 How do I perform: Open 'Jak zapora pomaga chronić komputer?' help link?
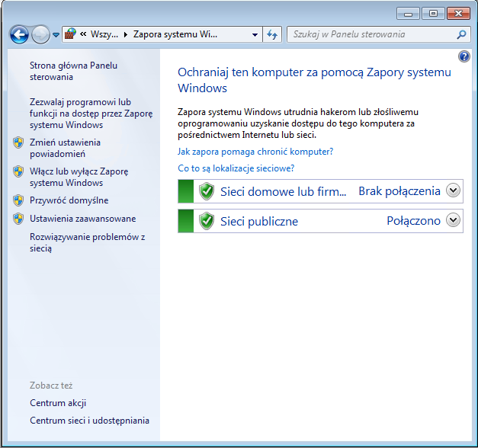click(x=255, y=152)
